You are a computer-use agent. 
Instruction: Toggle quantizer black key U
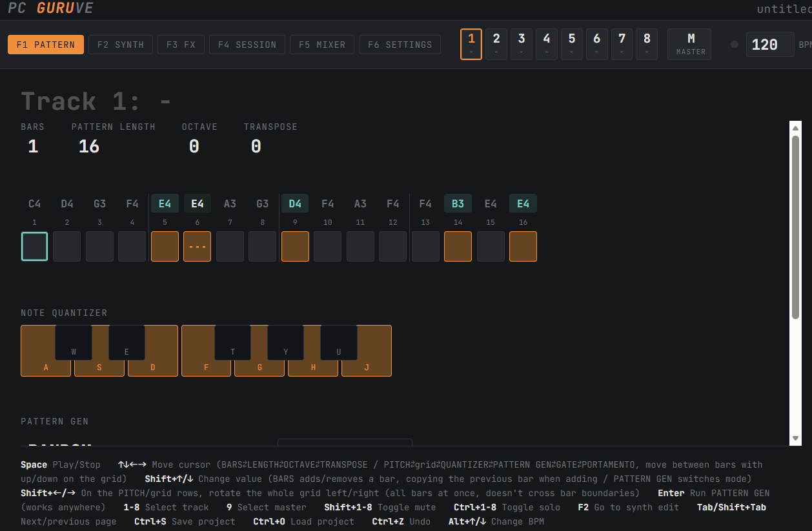pos(339,342)
